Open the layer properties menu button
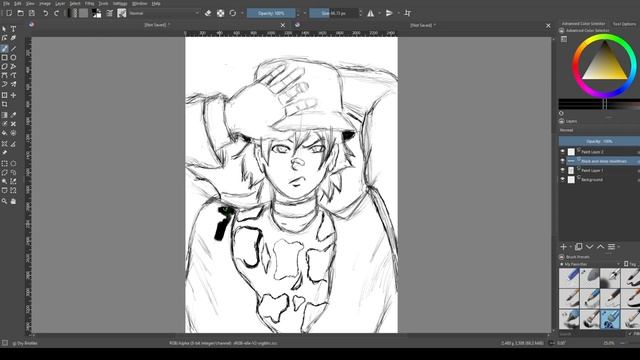 611,247
